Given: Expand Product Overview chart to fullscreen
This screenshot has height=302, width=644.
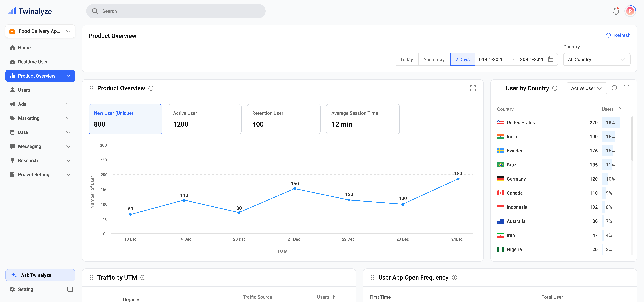Looking at the screenshot, I should [x=473, y=88].
